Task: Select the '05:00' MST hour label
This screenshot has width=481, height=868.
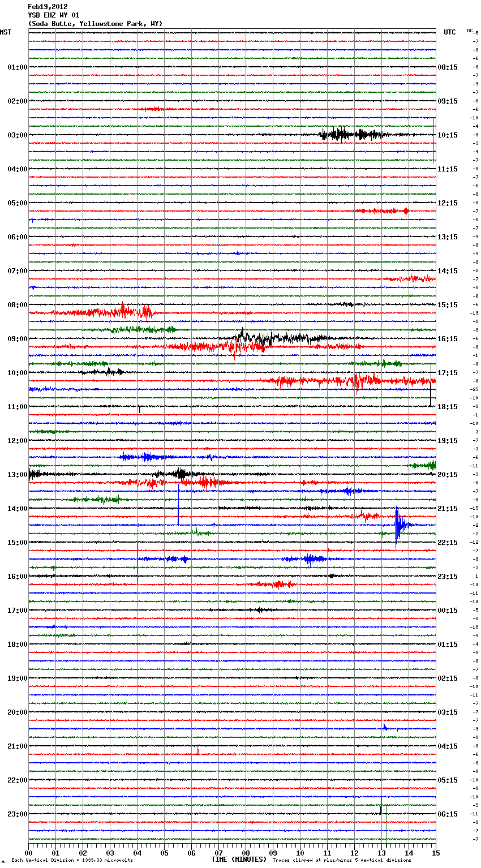Action: tap(18, 203)
